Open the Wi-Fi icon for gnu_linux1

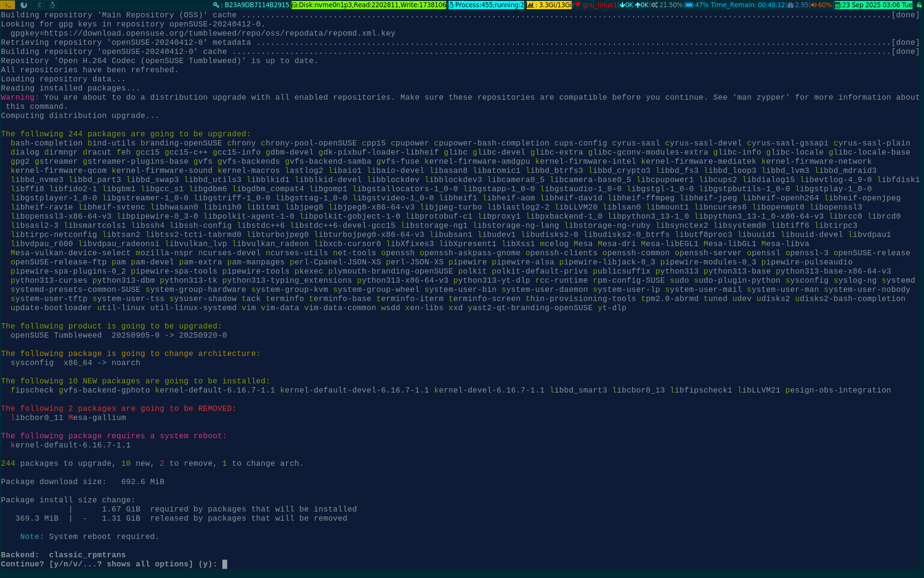point(577,5)
